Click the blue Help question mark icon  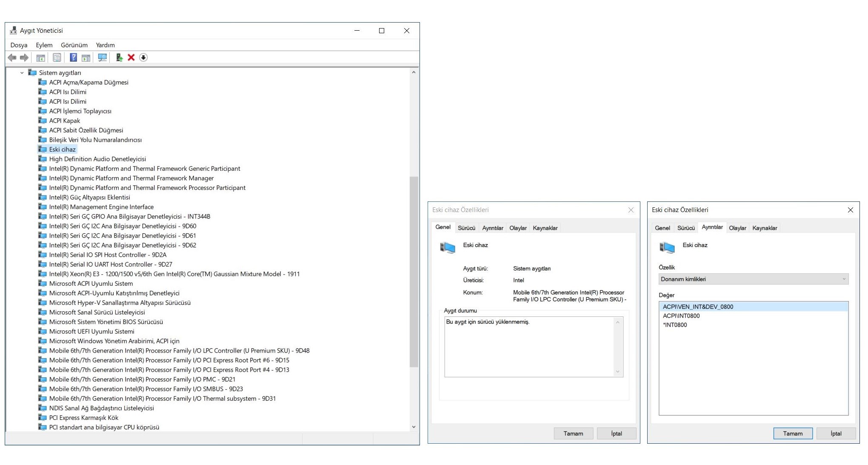(73, 57)
